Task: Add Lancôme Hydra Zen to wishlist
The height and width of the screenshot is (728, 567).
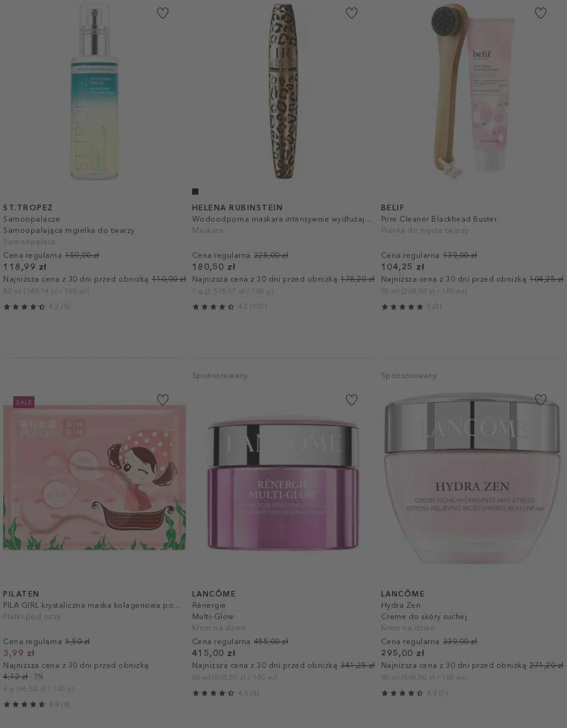Action: pos(540,400)
